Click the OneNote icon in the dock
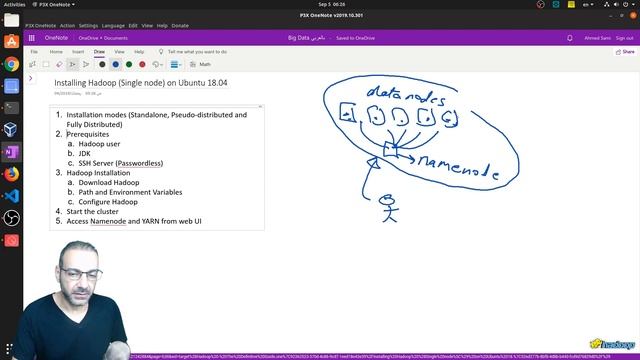Image resolution: width=640 pixels, height=360 pixels. pos(11,152)
